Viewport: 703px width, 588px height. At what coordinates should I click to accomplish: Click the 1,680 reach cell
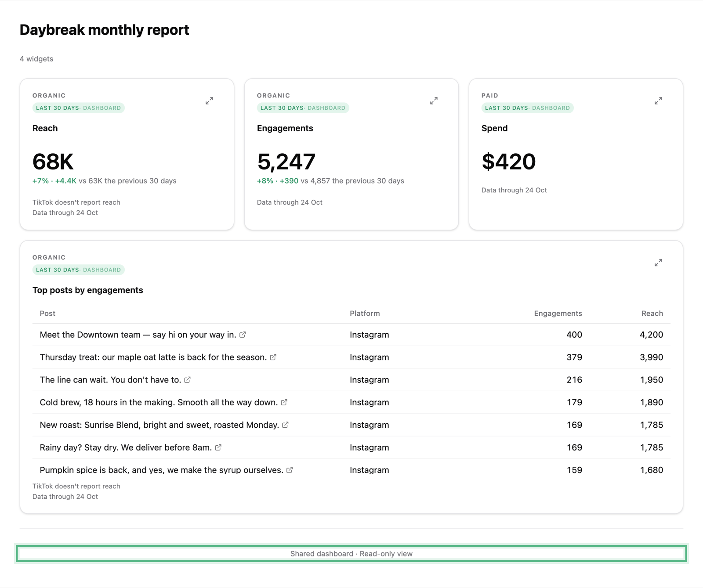click(x=651, y=470)
